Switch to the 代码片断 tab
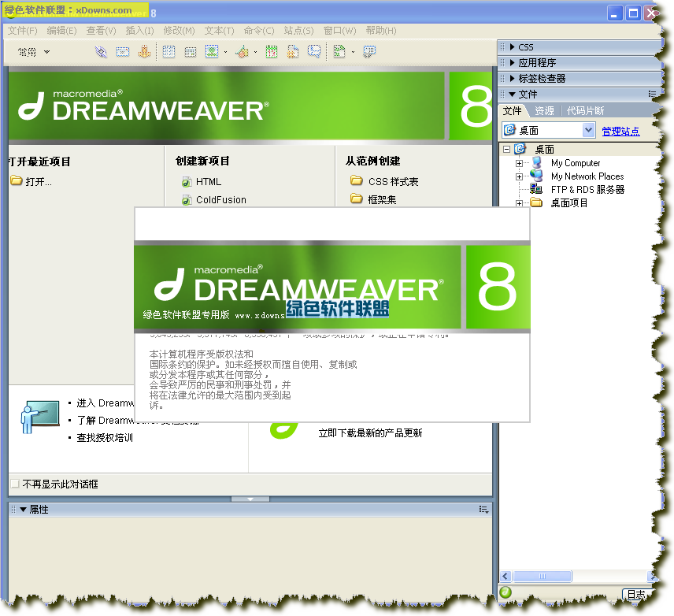Viewport: 674px width, 616px height. [585, 111]
